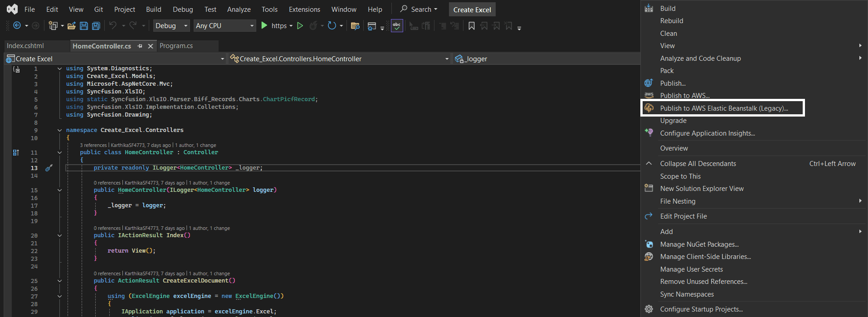The height and width of the screenshot is (317, 868).
Task: Open the Create Excel project navigation dropdown
Action: pos(115,59)
